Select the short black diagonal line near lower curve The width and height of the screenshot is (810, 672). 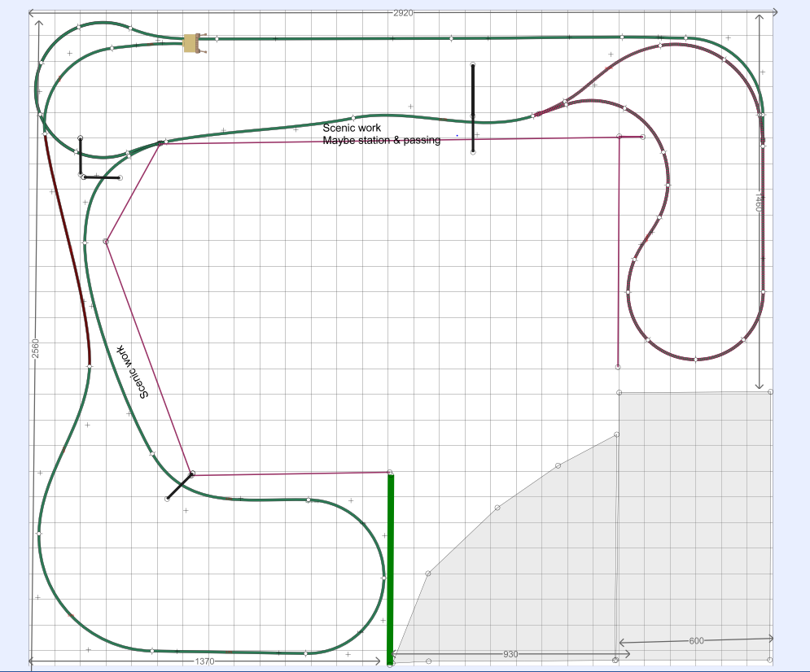180,487
